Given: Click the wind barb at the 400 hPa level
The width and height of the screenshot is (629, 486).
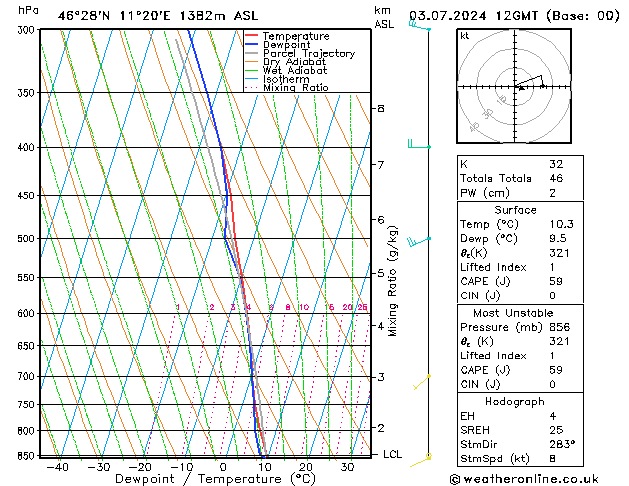Looking at the screenshot, I should coord(419,144).
